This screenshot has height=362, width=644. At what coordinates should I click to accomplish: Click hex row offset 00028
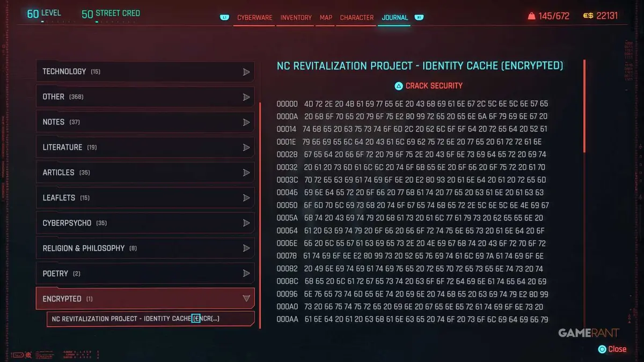(287, 154)
